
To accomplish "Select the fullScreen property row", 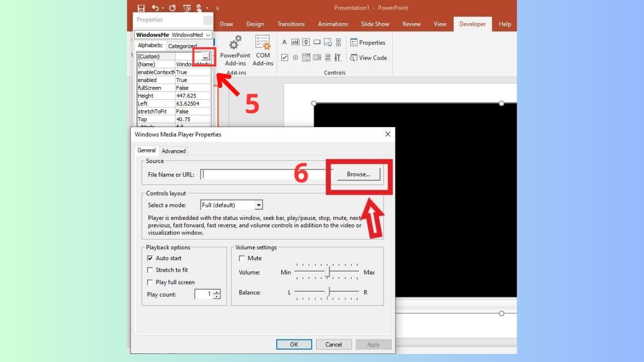I will 174,88.
